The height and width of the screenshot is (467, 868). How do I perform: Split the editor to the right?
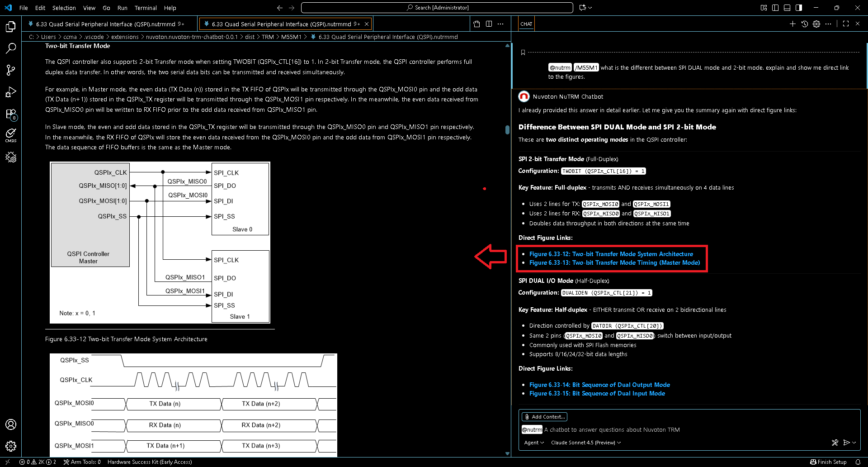coord(489,24)
